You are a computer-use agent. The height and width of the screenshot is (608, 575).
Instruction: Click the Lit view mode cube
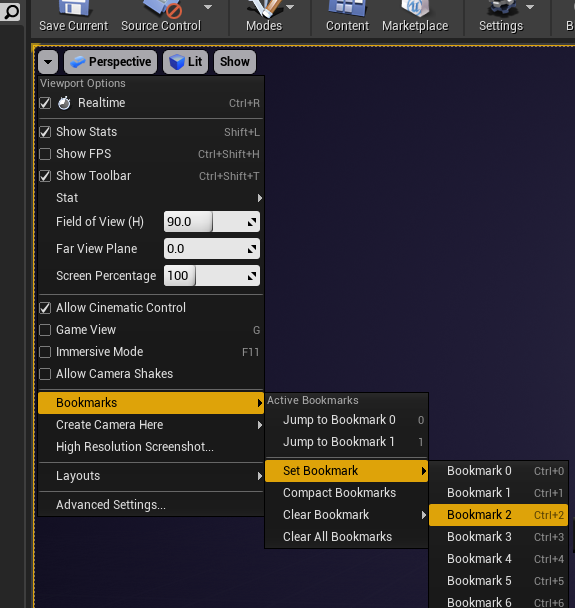177,62
